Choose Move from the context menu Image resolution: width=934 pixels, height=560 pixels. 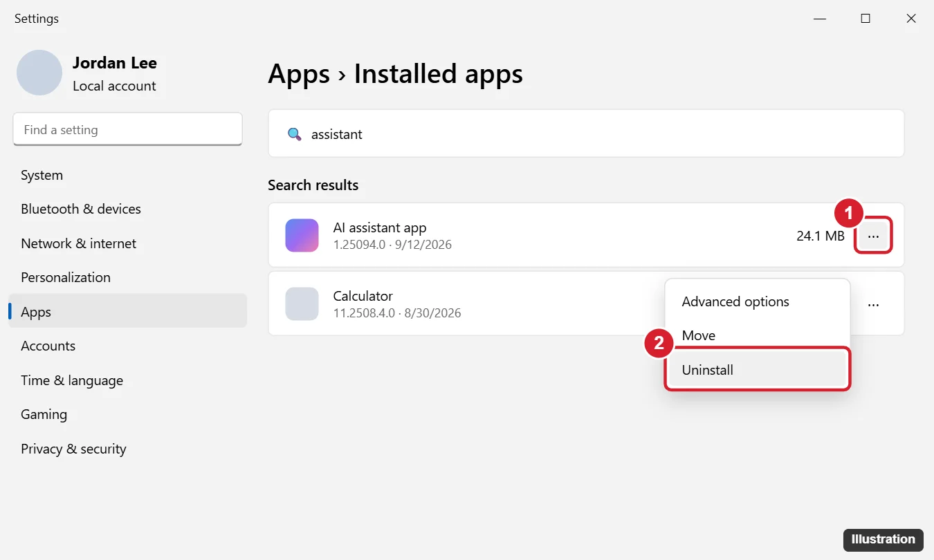758,335
